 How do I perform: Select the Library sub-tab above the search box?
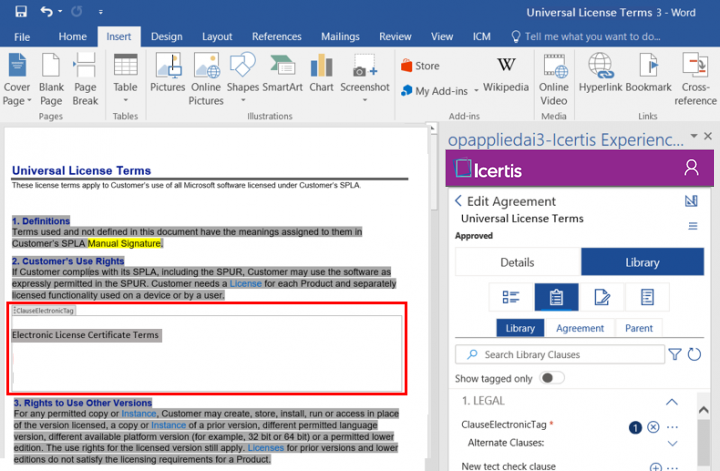[520, 328]
